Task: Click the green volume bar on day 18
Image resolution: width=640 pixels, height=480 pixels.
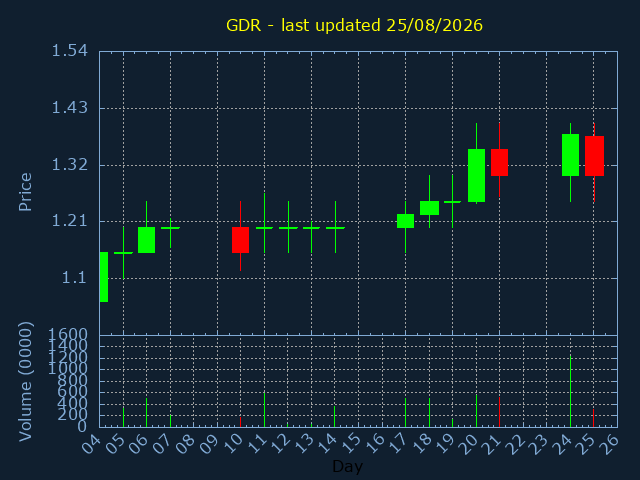Action: click(x=429, y=413)
